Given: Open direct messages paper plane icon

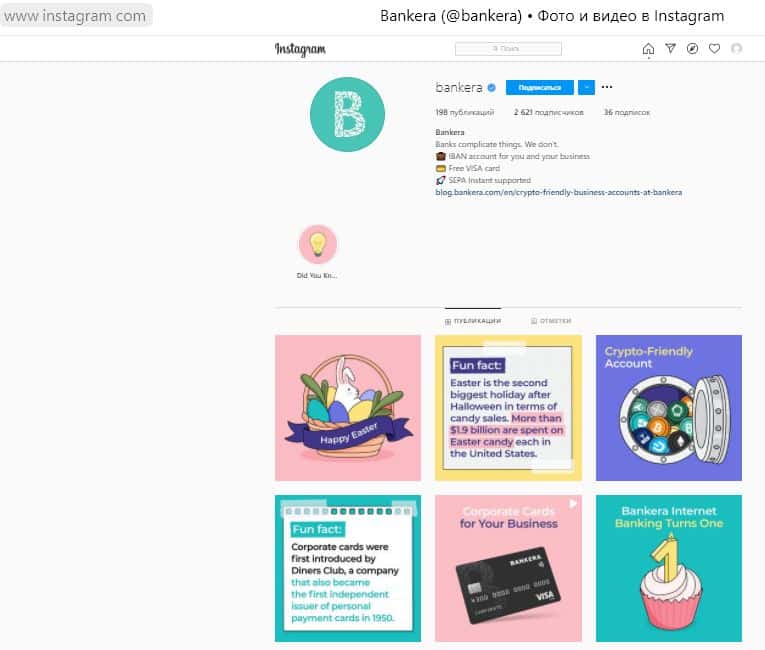Looking at the screenshot, I should [x=670, y=48].
